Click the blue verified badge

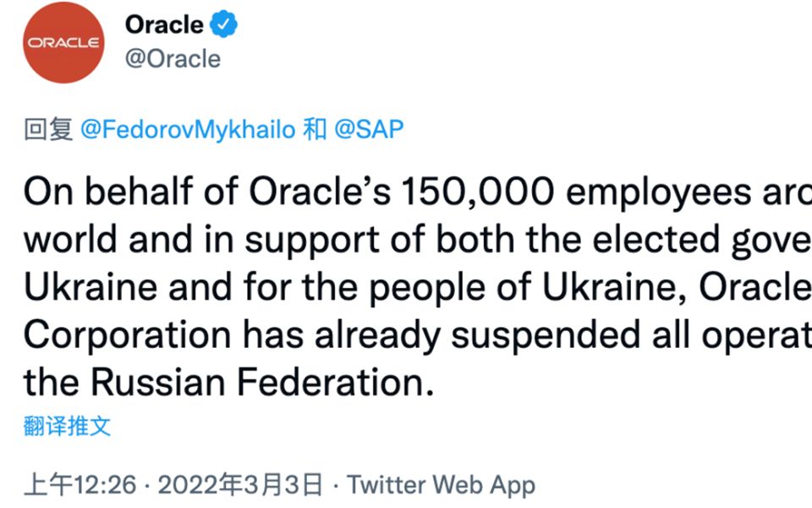223,26
